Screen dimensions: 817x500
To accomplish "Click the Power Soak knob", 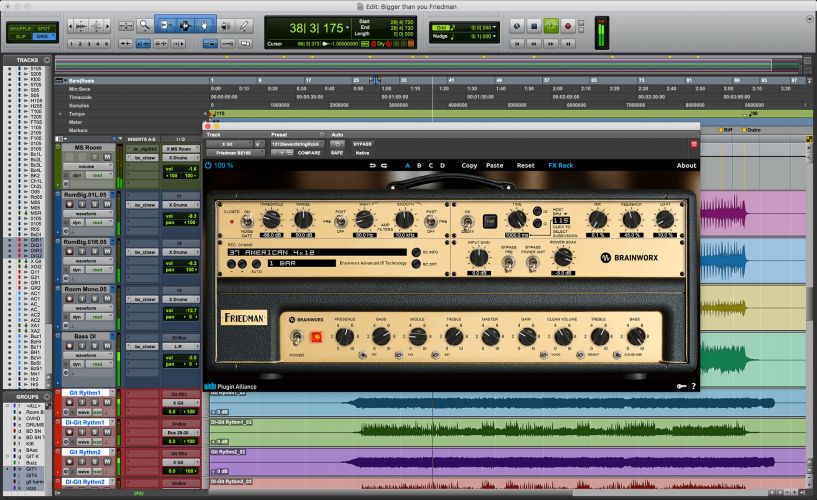I will pyautogui.click(x=563, y=257).
